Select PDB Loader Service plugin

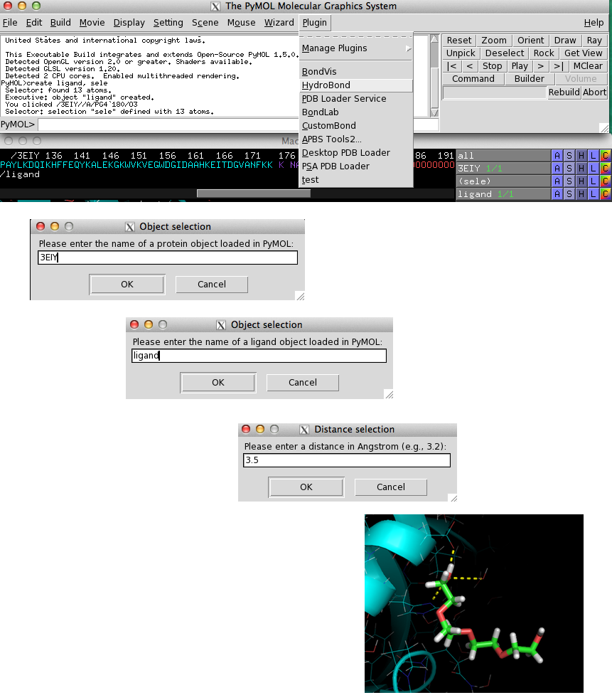(355, 99)
